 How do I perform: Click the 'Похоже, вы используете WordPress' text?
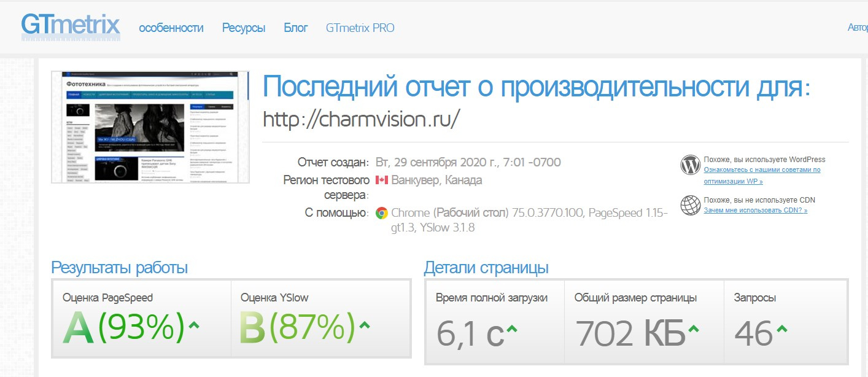tap(765, 160)
